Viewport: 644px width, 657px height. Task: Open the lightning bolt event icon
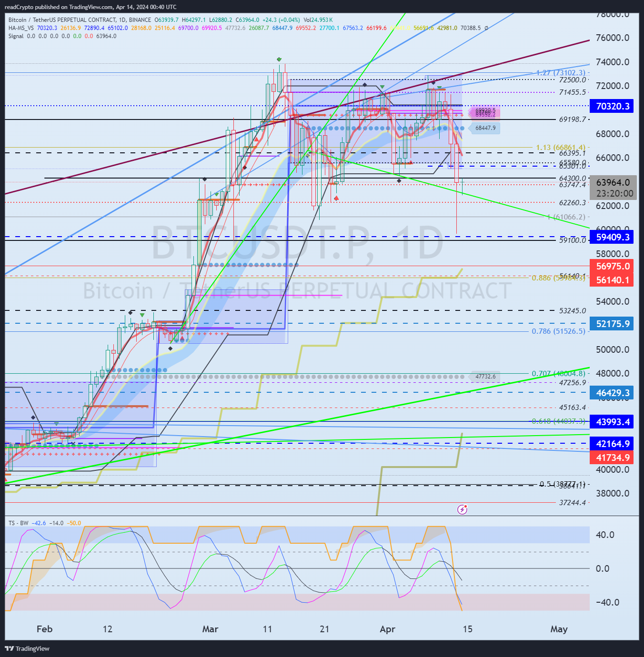point(462,509)
